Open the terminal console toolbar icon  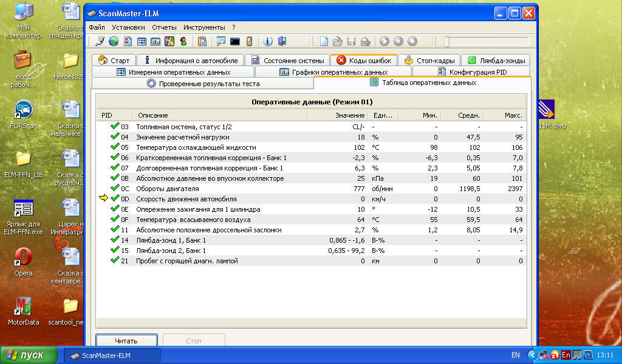235,41
